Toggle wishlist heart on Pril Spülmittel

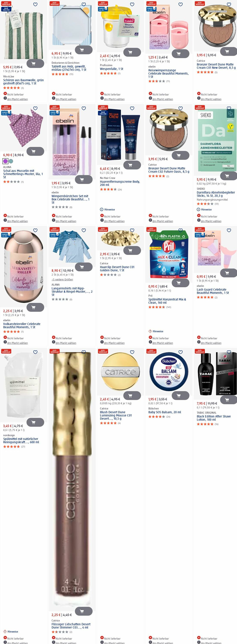(x=181, y=230)
